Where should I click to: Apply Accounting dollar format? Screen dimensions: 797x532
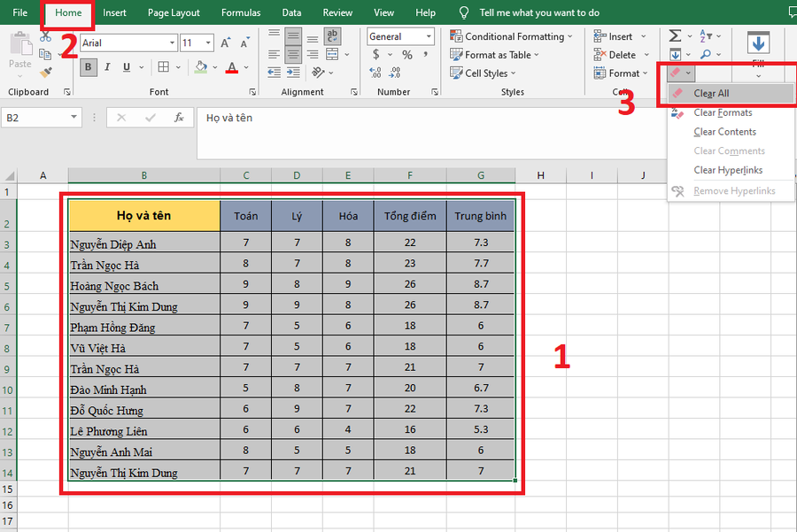(376, 54)
